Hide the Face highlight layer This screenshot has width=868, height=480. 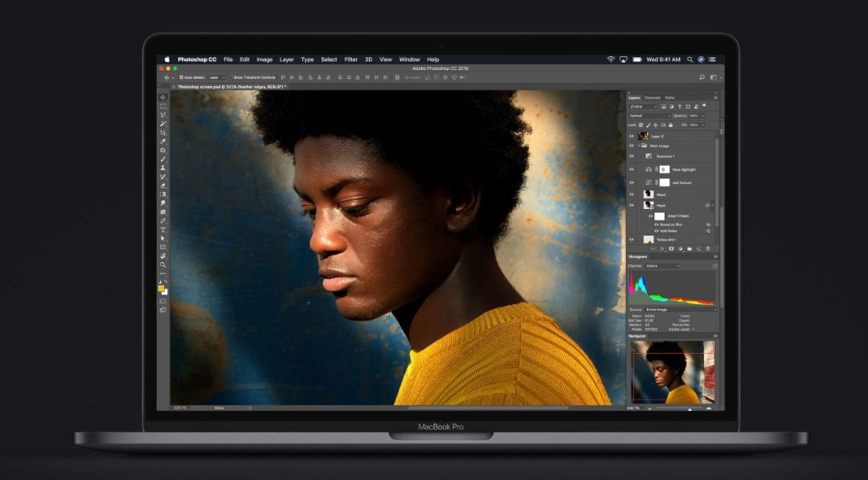pos(632,170)
